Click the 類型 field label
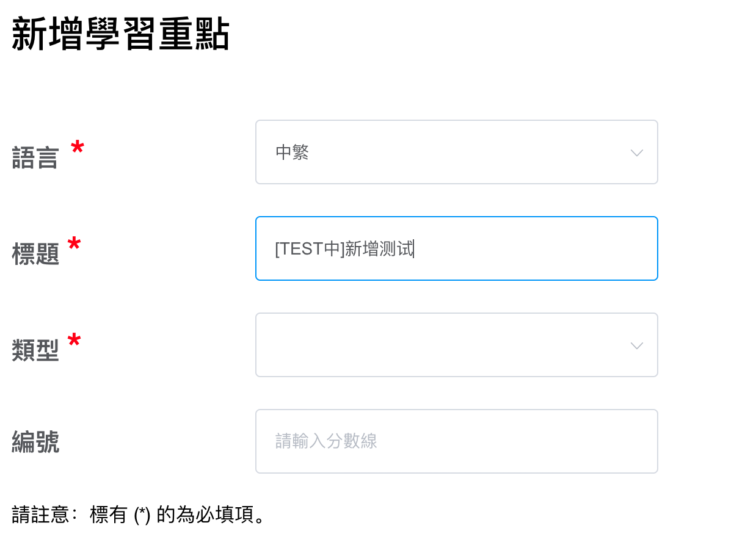Image resolution: width=756 pixels, height=553 pixels. coord(35,351)
